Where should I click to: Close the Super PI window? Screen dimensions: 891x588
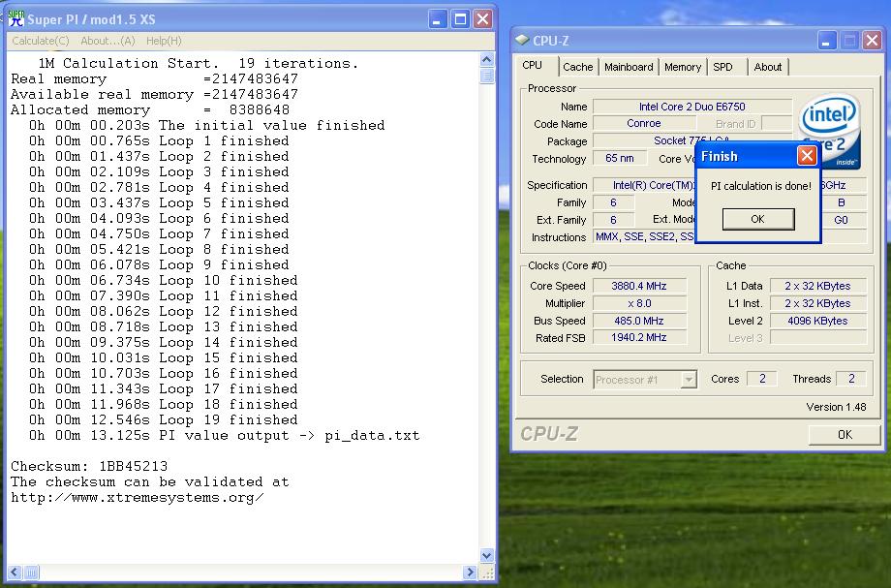tap(482, 19)
